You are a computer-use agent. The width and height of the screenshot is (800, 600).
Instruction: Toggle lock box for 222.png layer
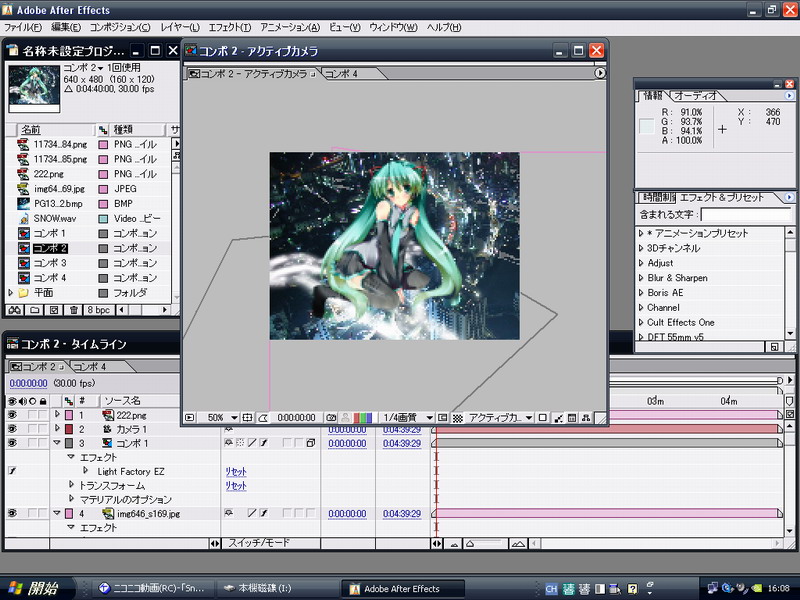pyautogui.click(x=43, y=415)
